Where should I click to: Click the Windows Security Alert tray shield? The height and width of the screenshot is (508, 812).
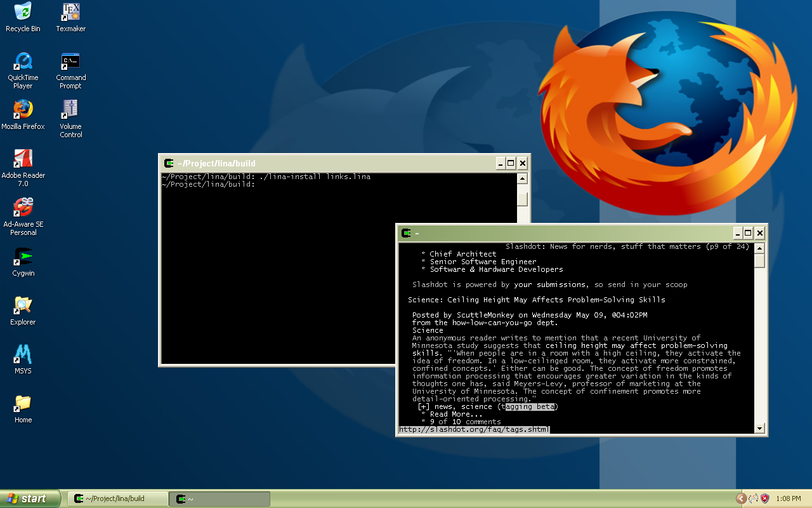click(x=764, y=498)
